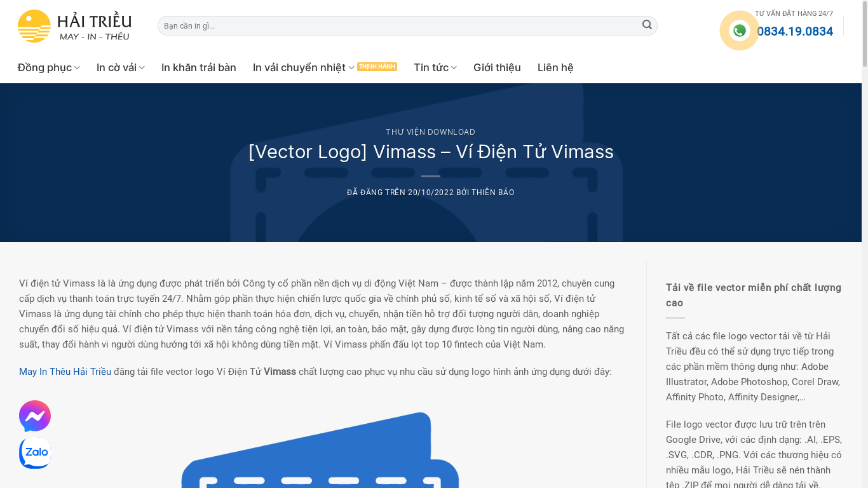Call the 0834.19.0834 hotline number
Viewport: 868px width, 488px height.
coord(795,31)
